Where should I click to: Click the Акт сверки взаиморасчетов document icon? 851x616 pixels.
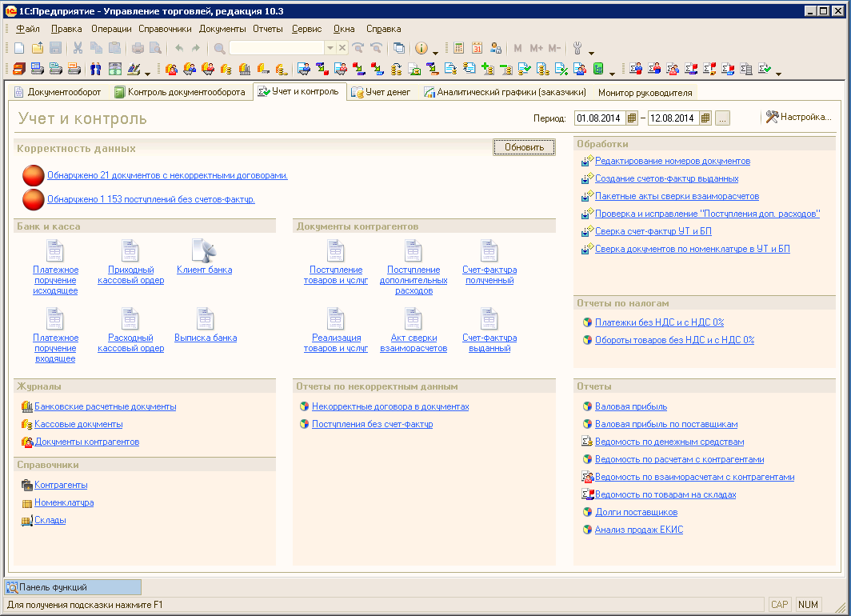[x=413, y=319]
